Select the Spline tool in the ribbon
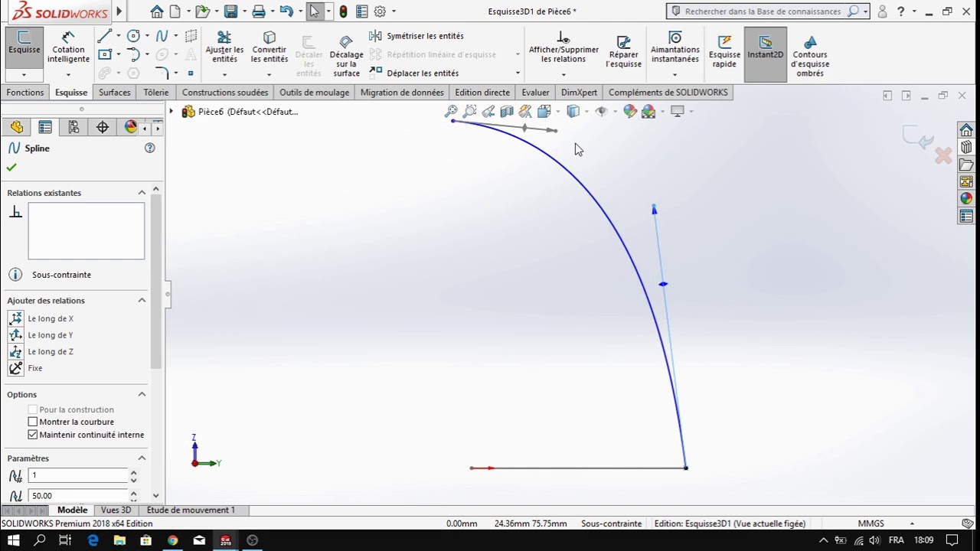The image size is (980, 551). [x=162, y=36]
